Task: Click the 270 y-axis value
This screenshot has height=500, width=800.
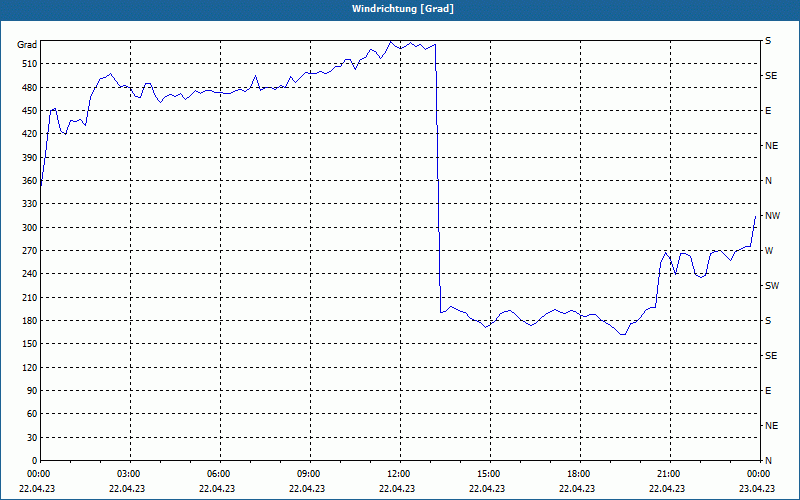Action: pyautogui.click(x=30, y=251)
